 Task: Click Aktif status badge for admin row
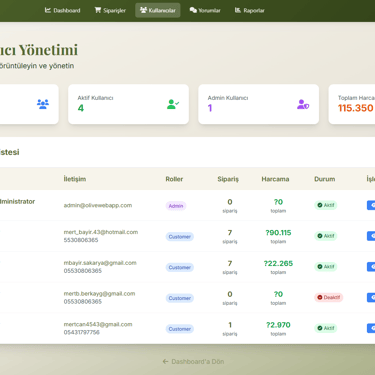point(326,205)
